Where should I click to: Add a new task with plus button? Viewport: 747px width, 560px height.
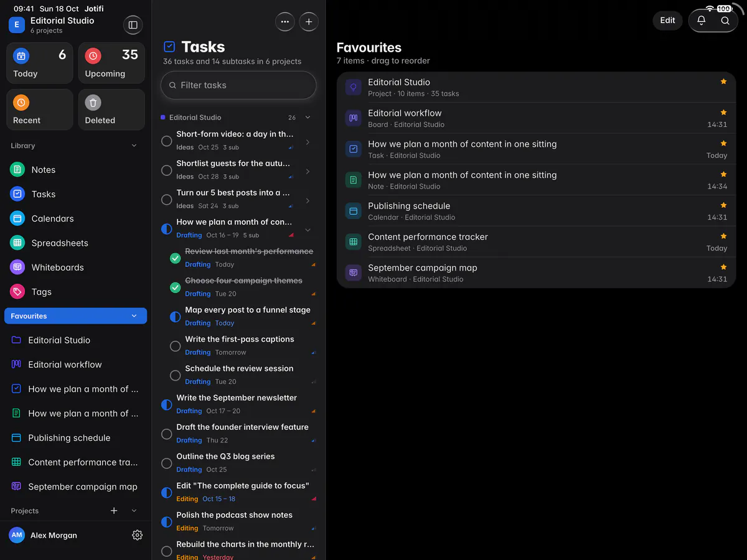[309, 21]
